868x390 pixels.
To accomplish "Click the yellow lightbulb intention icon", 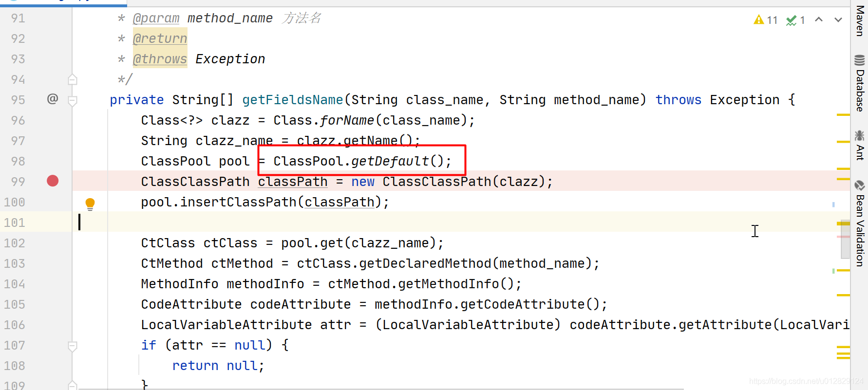I will 90,204.
